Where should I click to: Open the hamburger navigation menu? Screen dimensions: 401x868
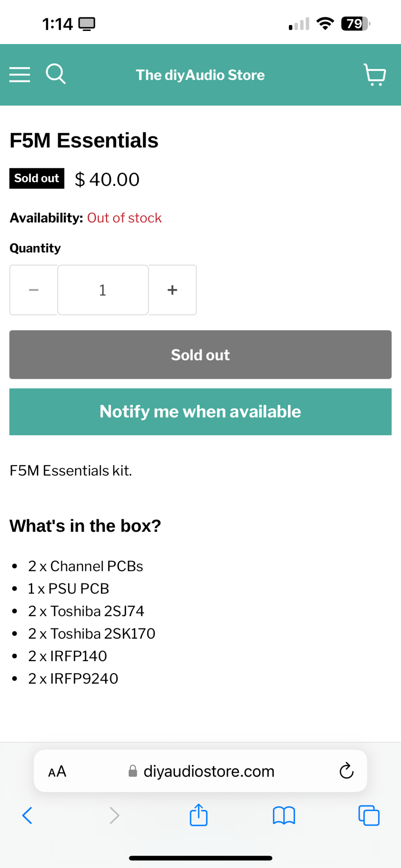[20, 75]
